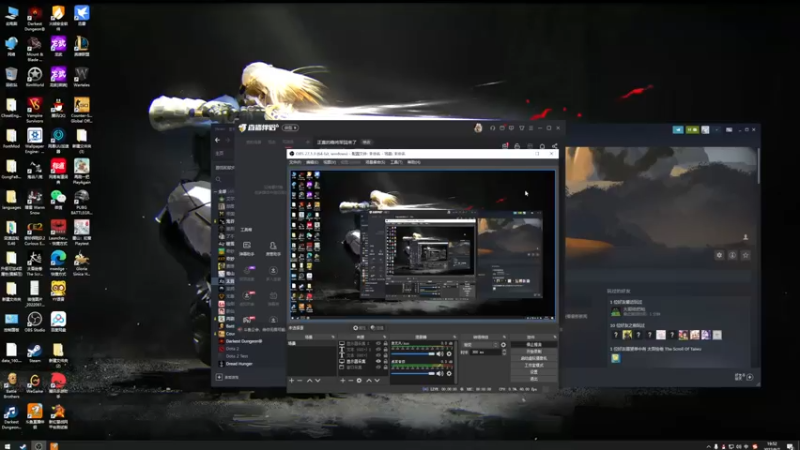
Task: Mute the first audio mixer track
Action: pyautogui.click(x=440, y=354)
